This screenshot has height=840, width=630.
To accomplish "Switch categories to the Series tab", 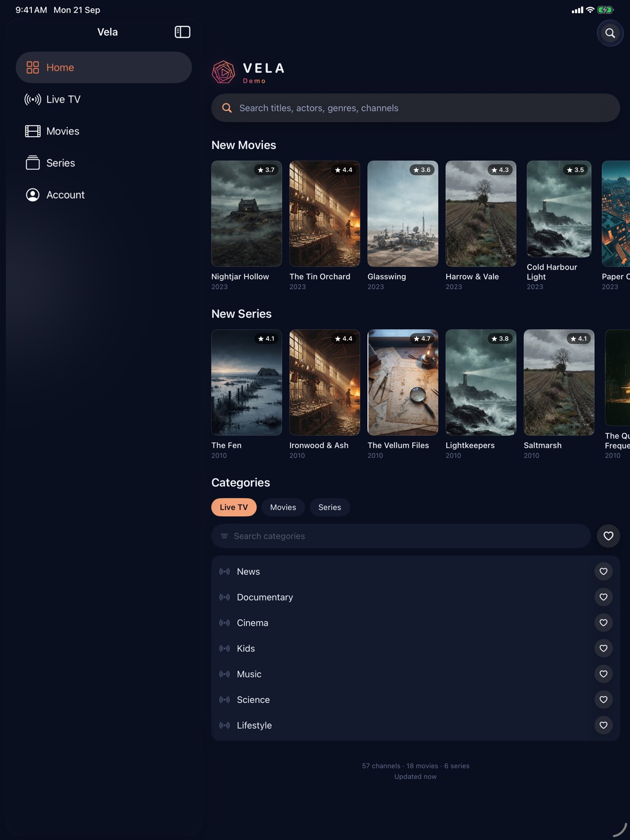I will [330, 507].
